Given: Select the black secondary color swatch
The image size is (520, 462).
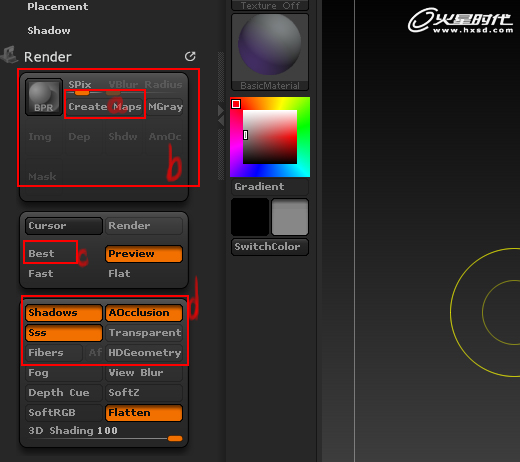Looking at the screenshot, I should [250, 217].
